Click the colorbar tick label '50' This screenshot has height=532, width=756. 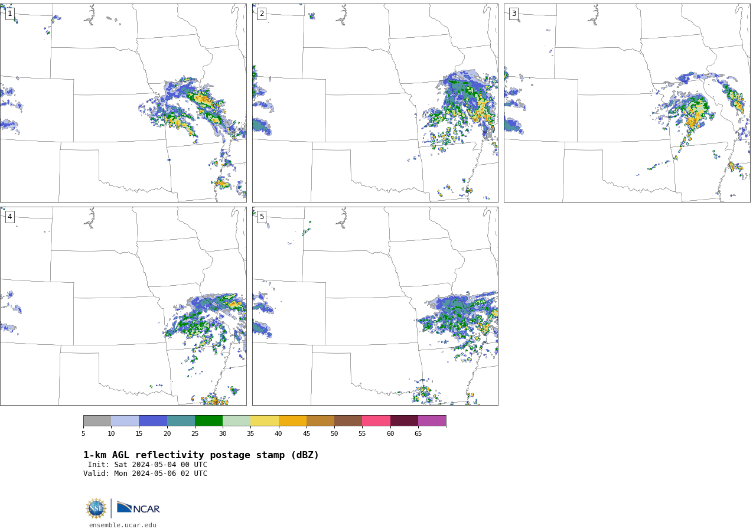click(334, 434)
